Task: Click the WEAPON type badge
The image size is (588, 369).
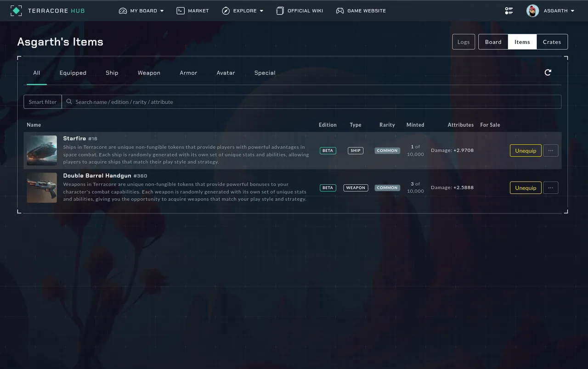Action: point(356,188)
